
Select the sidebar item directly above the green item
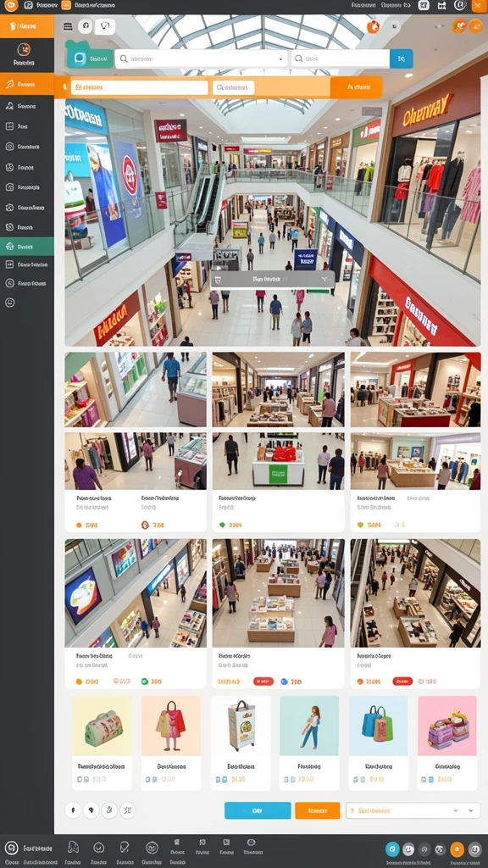27,227
